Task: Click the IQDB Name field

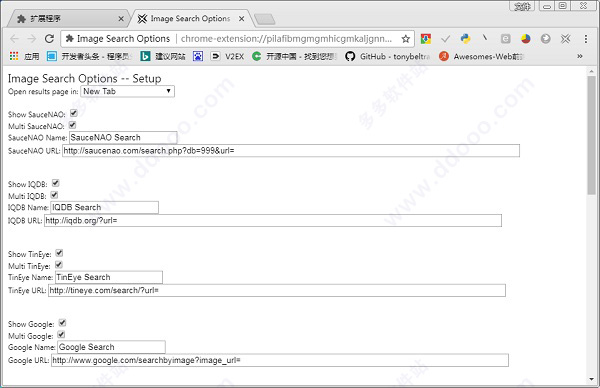Action: (x=104, y=207)
